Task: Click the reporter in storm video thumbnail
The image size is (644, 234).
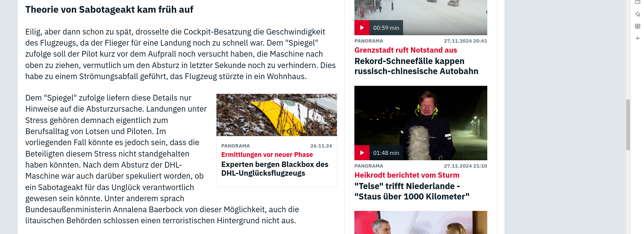Action: (421, 123)
